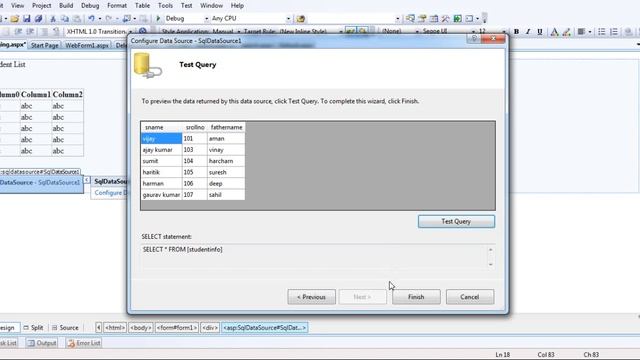The image size is (640, 360).
Task: Expand the Undo history dropdown arrow
Action: click(x=100, y=19)
